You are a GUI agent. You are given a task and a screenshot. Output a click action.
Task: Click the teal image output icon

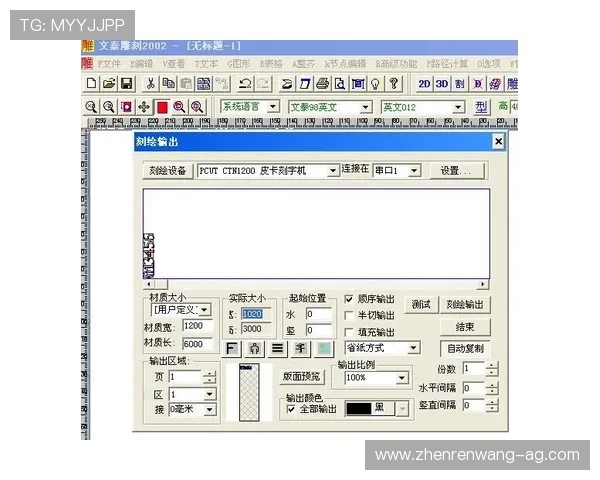coord(323,349)
